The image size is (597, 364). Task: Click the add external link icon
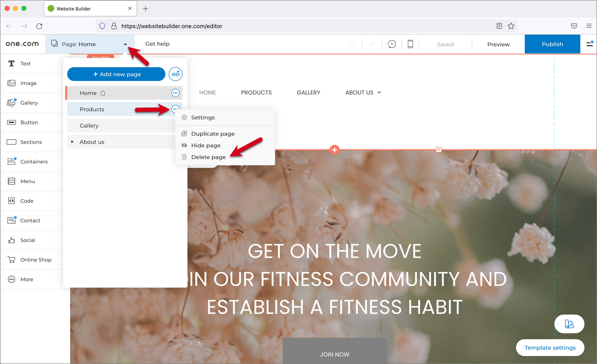pos(175,74)
